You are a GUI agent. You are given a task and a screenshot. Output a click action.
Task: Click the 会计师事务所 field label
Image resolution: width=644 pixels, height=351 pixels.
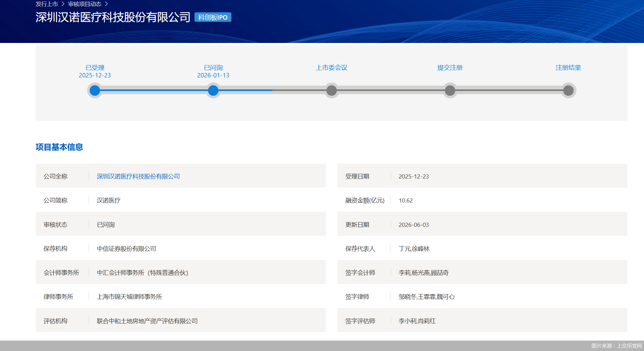click(x=62, y=273)
